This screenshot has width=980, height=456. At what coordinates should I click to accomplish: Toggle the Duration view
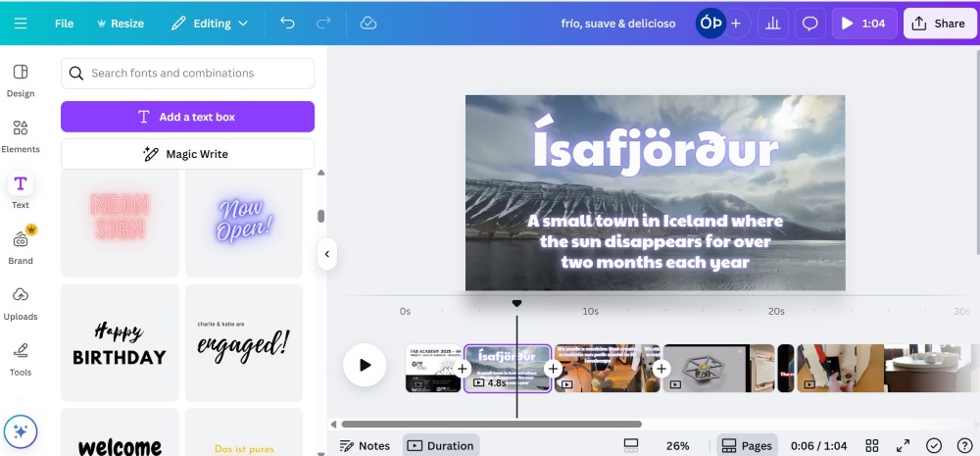pyautogui.click(x=441, y=446)
